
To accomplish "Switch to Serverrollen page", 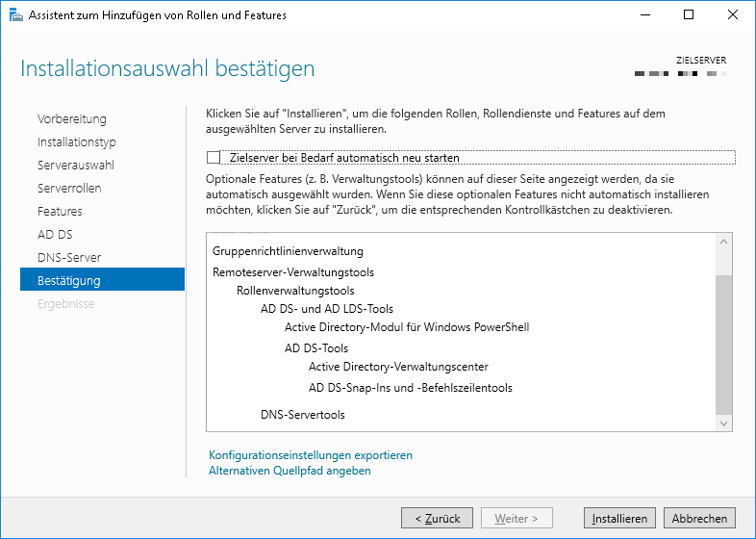I will point(69,189).
